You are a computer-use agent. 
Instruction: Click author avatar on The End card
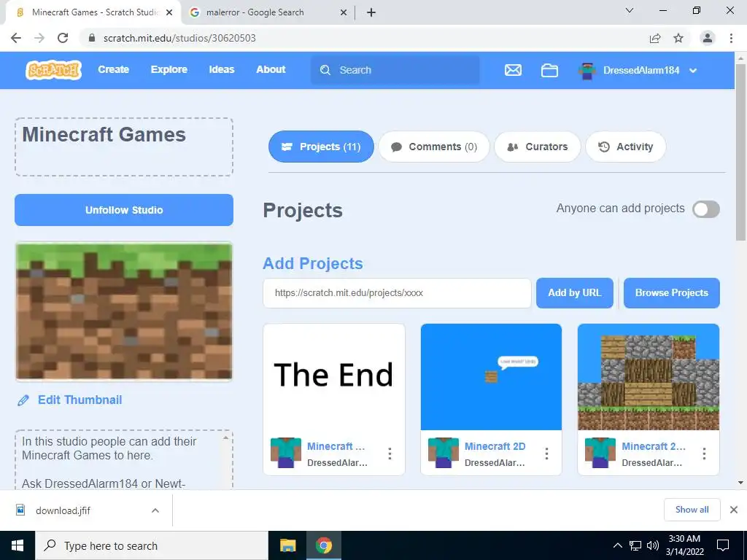click(x=286, y=453)
